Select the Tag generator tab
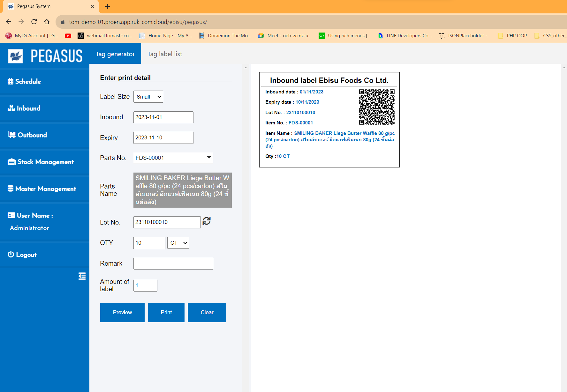567x392 pixels. pyautogui.click(x=115, y=54)
